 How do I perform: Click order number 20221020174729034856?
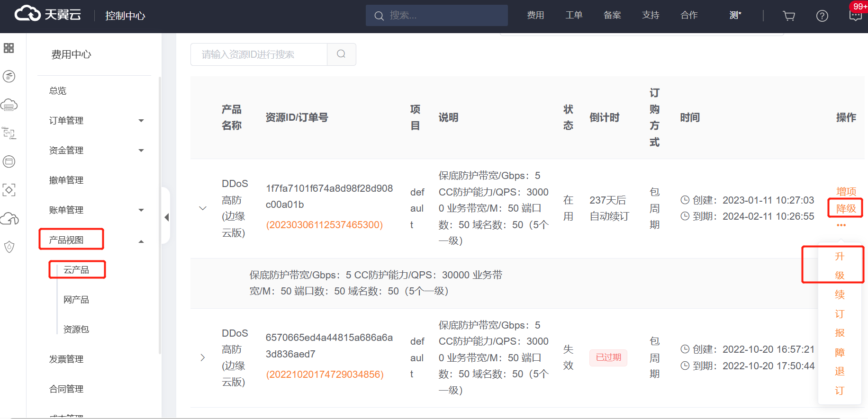(x=325, y=374)
